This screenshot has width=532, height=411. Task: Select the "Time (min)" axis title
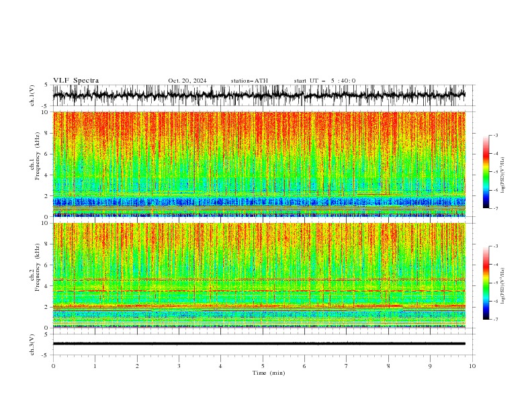[269, 373]
